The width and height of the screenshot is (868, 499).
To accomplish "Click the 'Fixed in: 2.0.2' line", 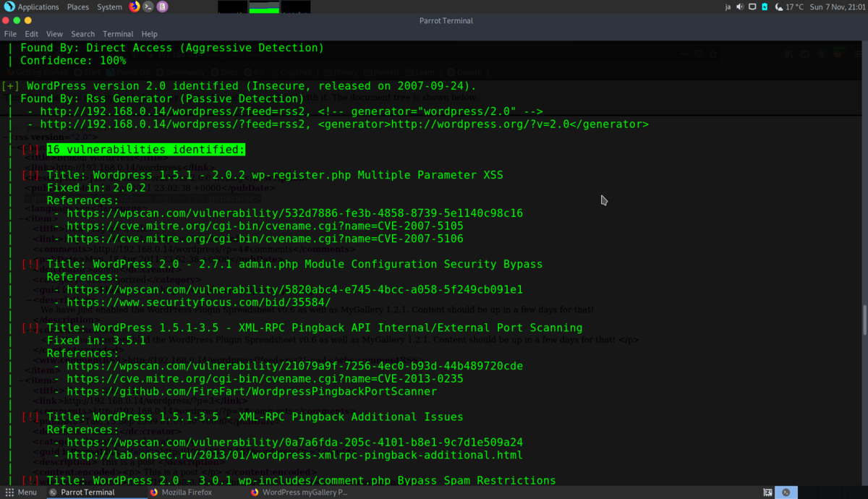I will point(96,188).
